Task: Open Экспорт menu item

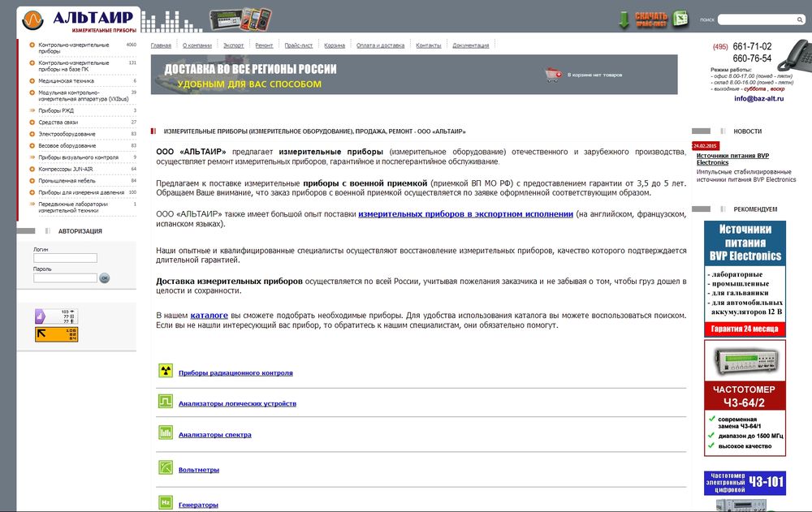Action: pyautogui.click(x=233, y=45)
